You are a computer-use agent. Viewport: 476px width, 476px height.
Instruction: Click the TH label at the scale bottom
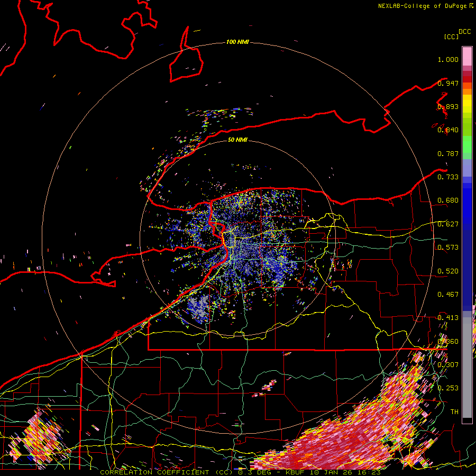(454, 412)
